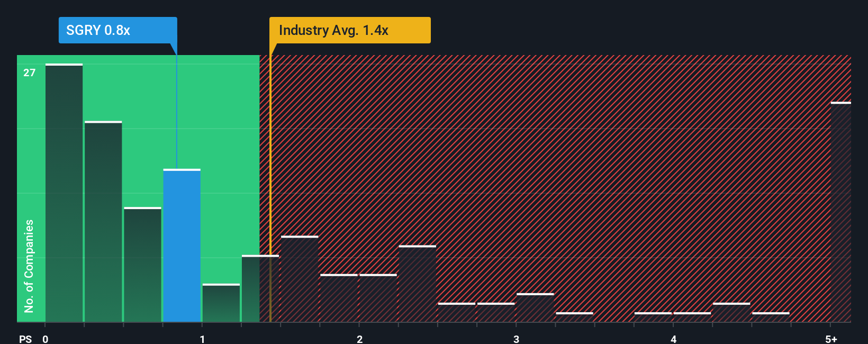Click the 5+ bar at far right
Screen dimensions: 868x344
841,212
